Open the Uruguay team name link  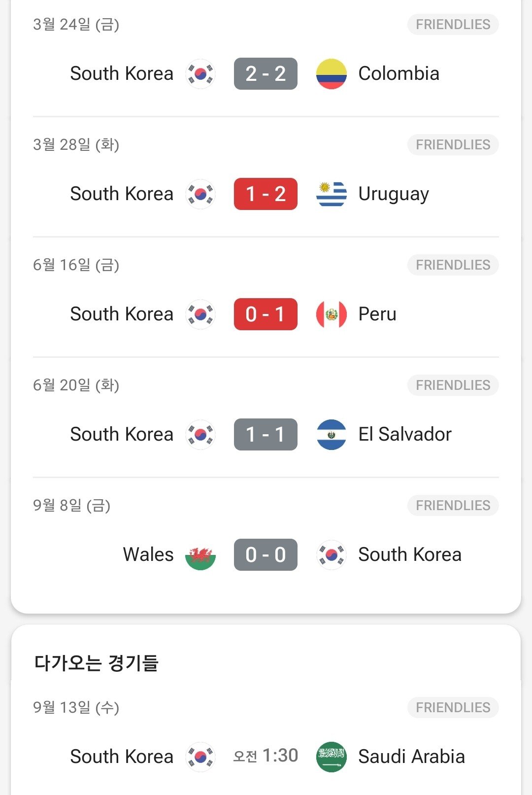pyautogui.click(x=394, y=194)
